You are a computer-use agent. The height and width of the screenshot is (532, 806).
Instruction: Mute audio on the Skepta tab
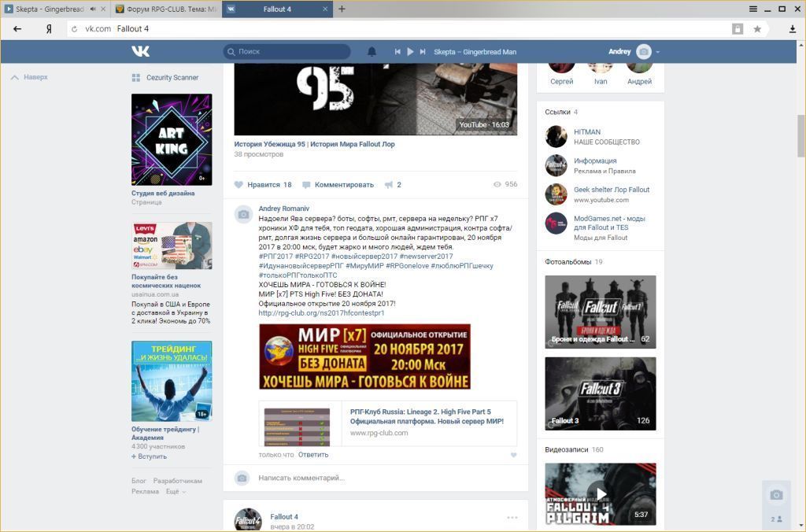point(93,9)
